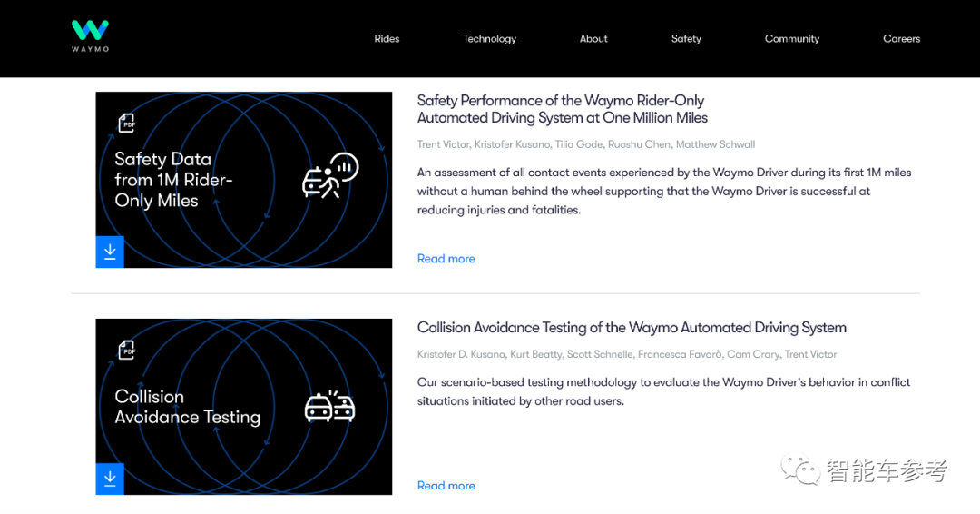Click the car and pedestrian chart icon

330,175
